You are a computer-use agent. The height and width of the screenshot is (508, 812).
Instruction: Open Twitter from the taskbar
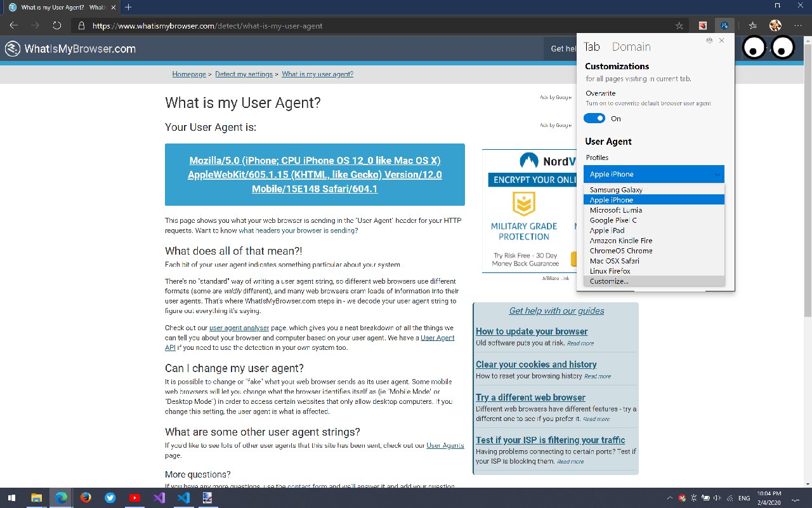(x=110, y=498)
